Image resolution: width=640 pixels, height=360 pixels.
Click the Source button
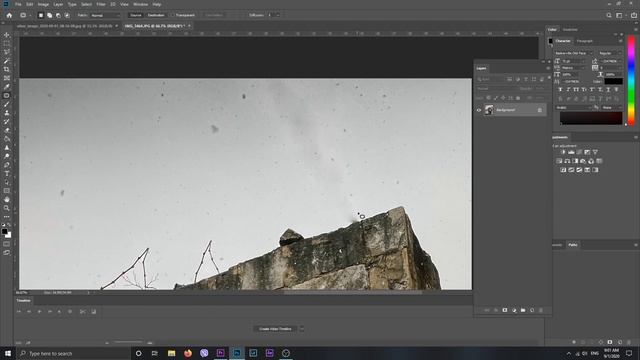coord(136,15)
